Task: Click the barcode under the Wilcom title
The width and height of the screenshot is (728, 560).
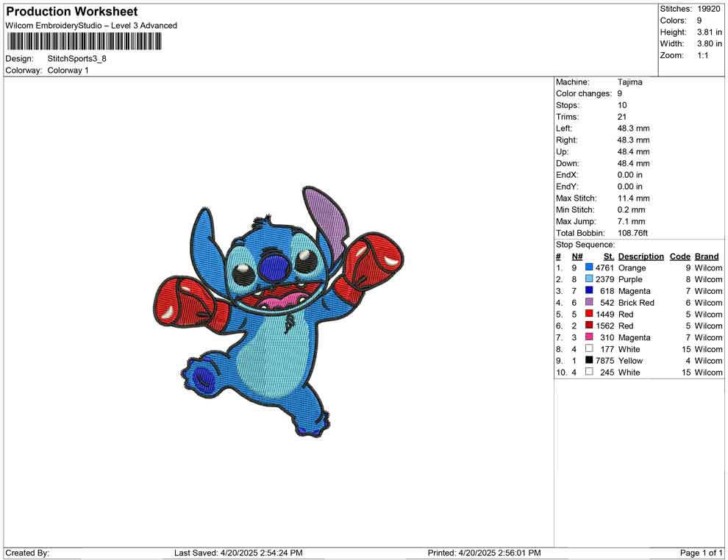Action: (84, 42)
